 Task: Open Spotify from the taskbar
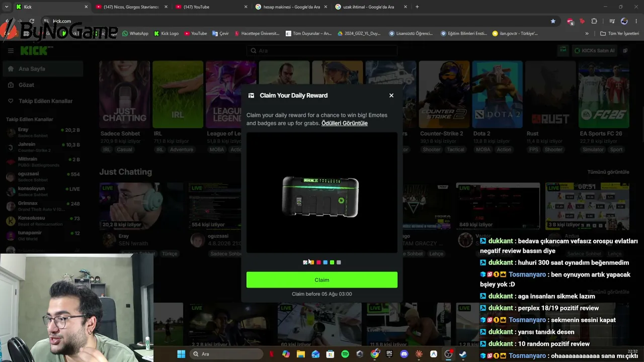tap(345, 354)
